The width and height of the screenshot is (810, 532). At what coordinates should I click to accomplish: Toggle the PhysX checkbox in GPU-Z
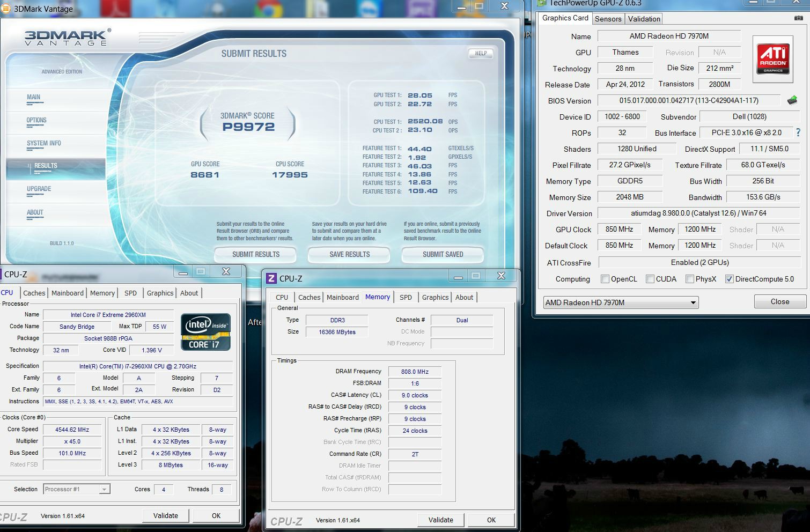[690, 279]
